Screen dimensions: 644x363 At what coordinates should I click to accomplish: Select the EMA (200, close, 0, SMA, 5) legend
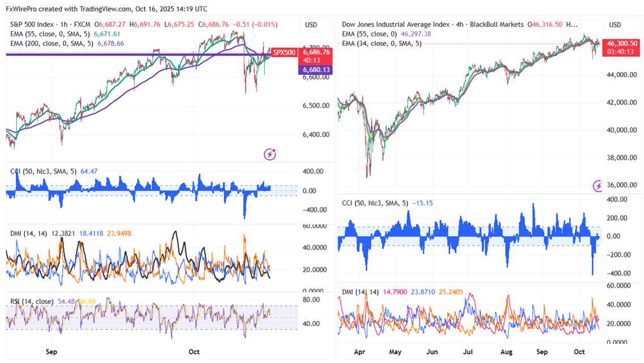coord(53,44)
